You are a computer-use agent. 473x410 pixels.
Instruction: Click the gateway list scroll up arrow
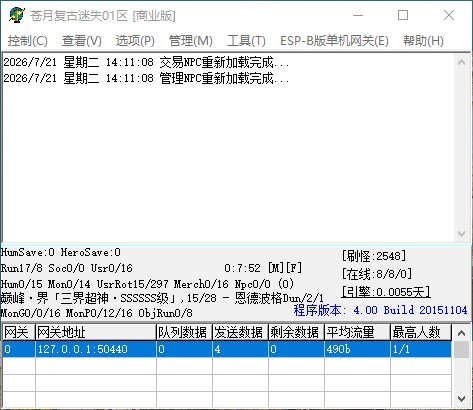pyautogui.click(x=462, y=333)
